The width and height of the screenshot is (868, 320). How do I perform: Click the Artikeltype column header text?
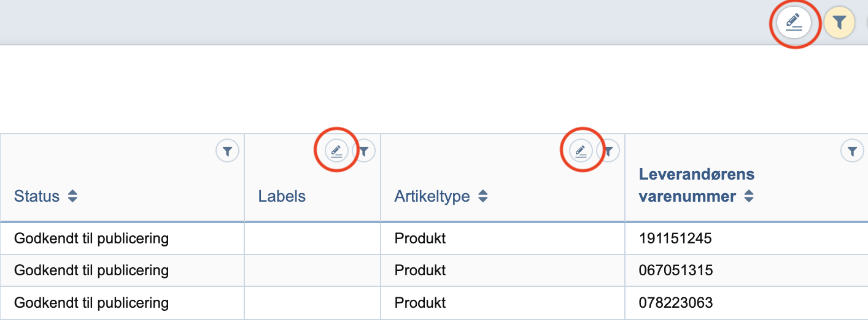[432, 197]
